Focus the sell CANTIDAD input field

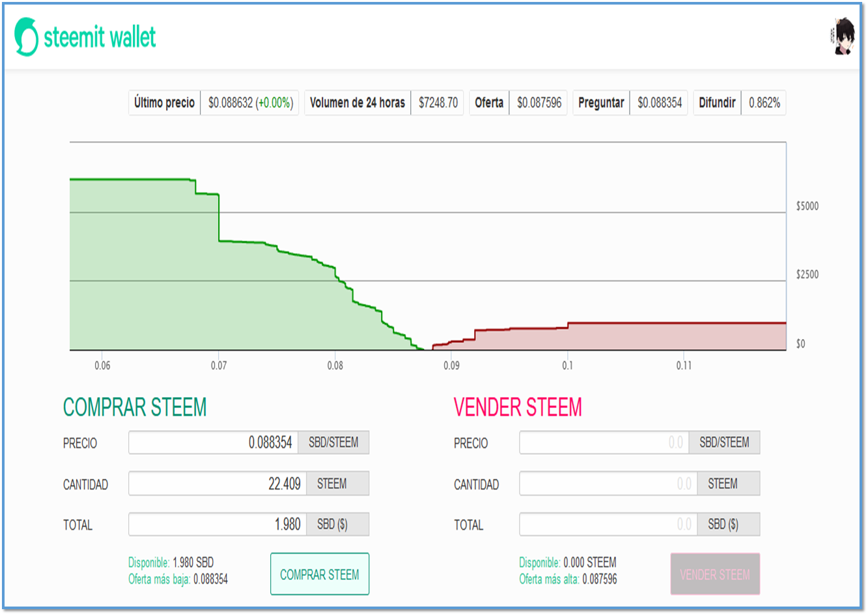[x=608, y=484]
